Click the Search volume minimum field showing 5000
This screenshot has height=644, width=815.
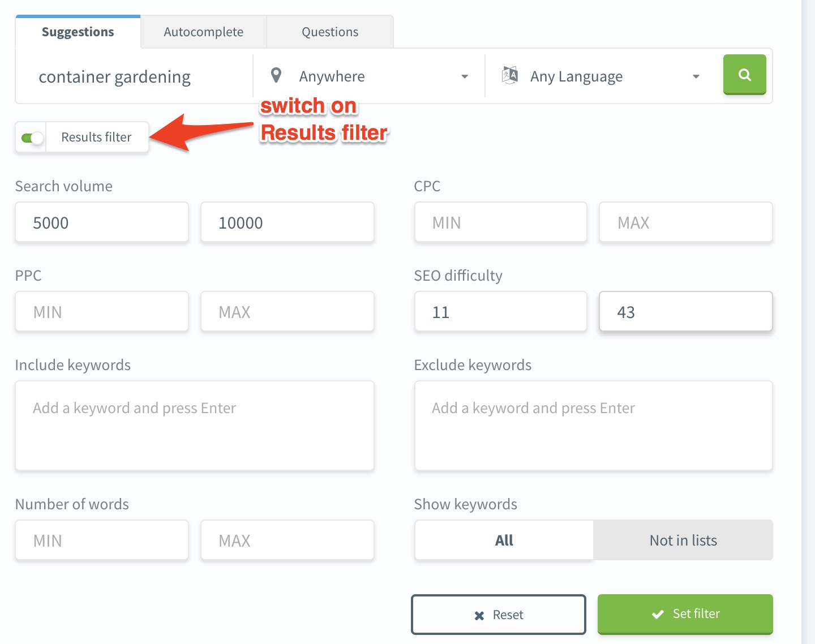[x=102, y=222]
